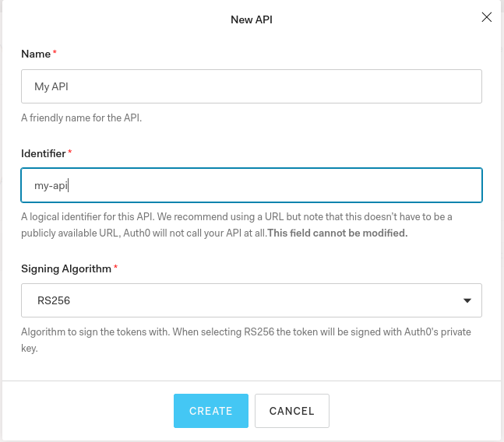Screen dimensions: 504x442
Task: Click the Identifier field label
Action: (44, 153)
